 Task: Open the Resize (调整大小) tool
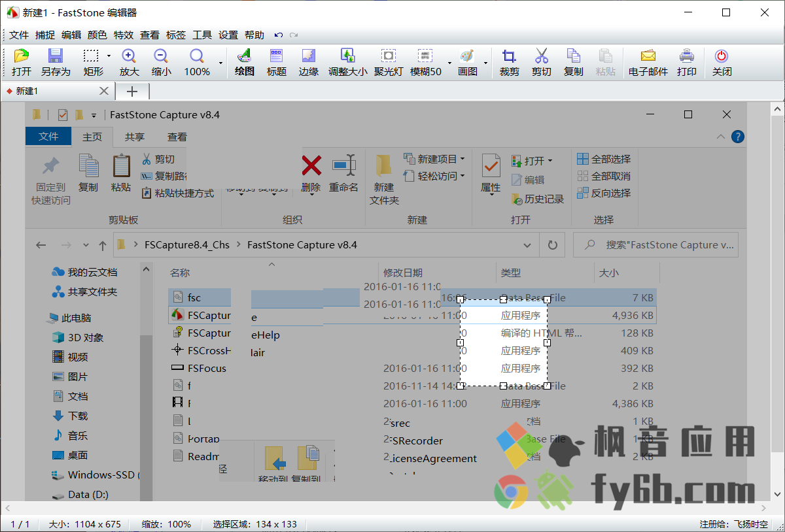[x=347, y=62]
